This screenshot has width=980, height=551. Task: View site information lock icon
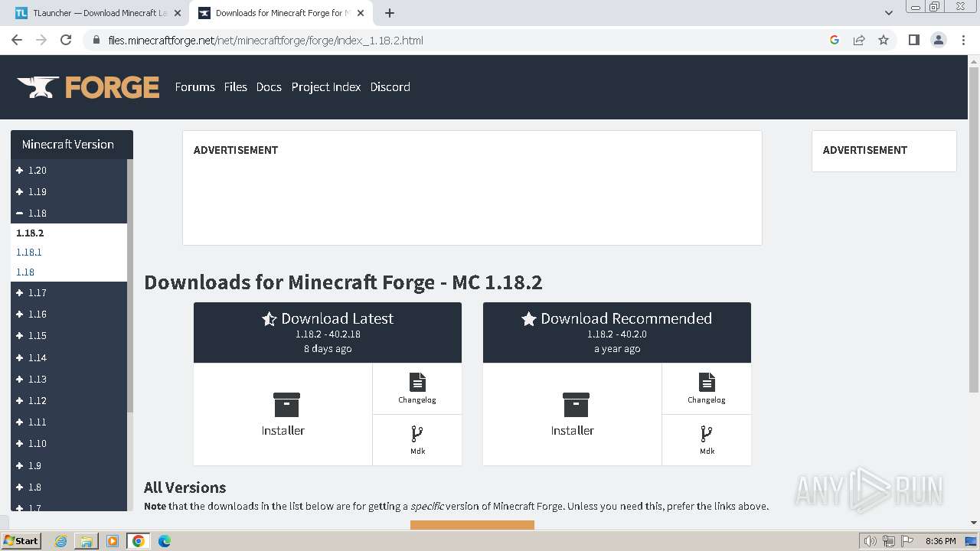96,40
